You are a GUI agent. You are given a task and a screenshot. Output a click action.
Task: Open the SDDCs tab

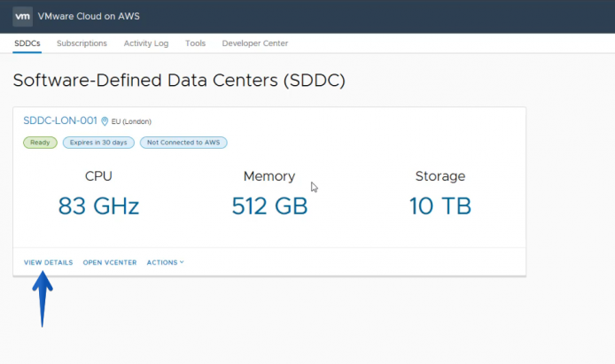[x=27, y=43]
